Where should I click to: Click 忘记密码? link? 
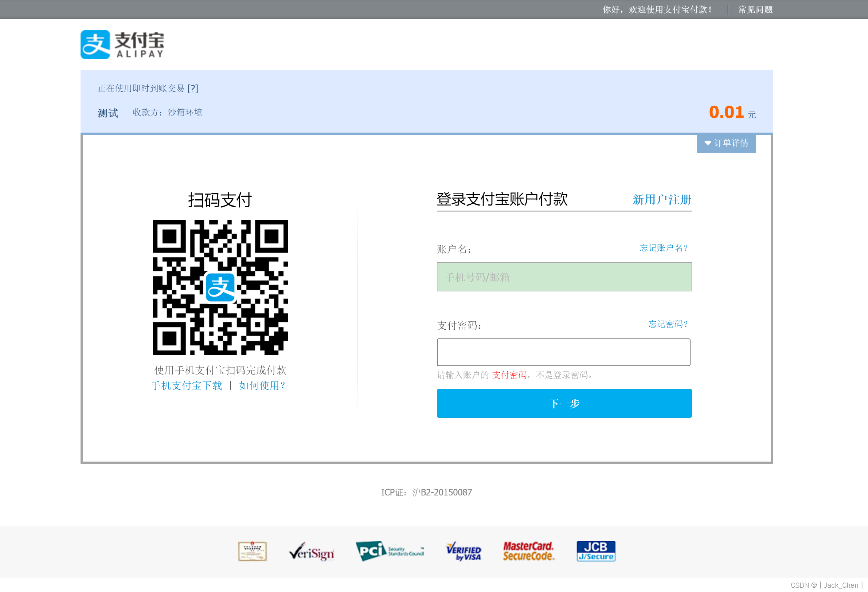tap(668, 324)
